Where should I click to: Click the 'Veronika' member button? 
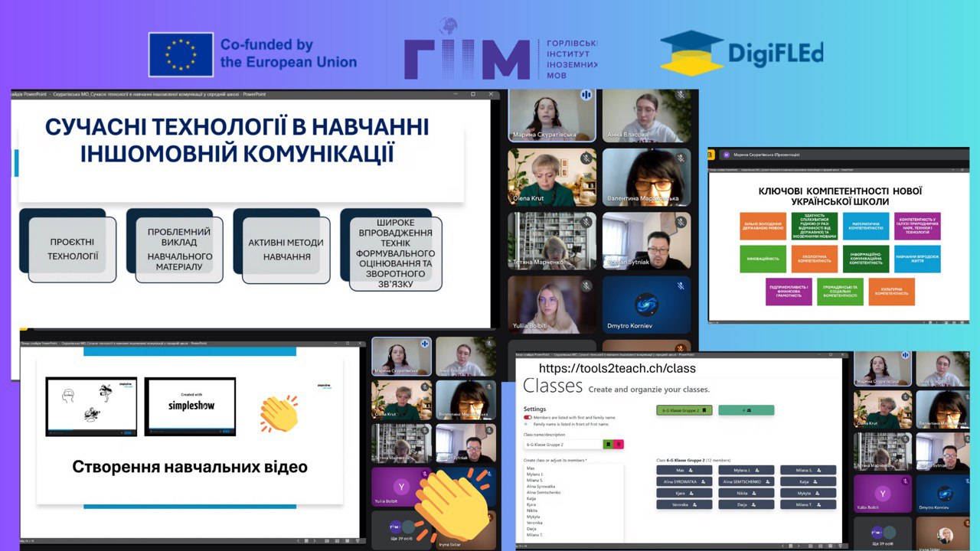click(x=685, y=504)
